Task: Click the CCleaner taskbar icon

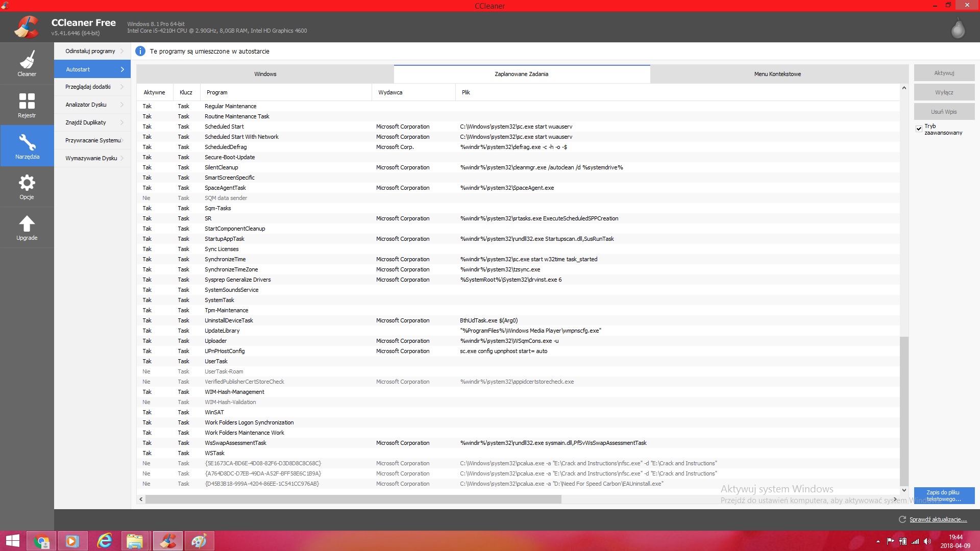Action: click(167, 541)
